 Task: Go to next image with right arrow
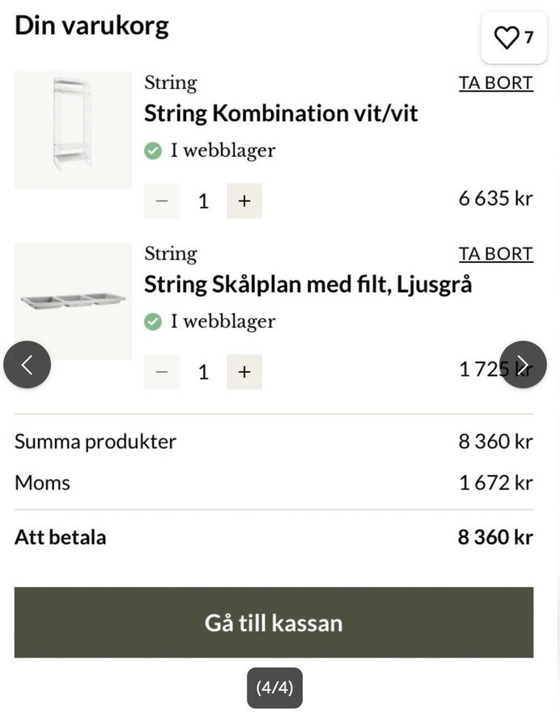(523, 365)
